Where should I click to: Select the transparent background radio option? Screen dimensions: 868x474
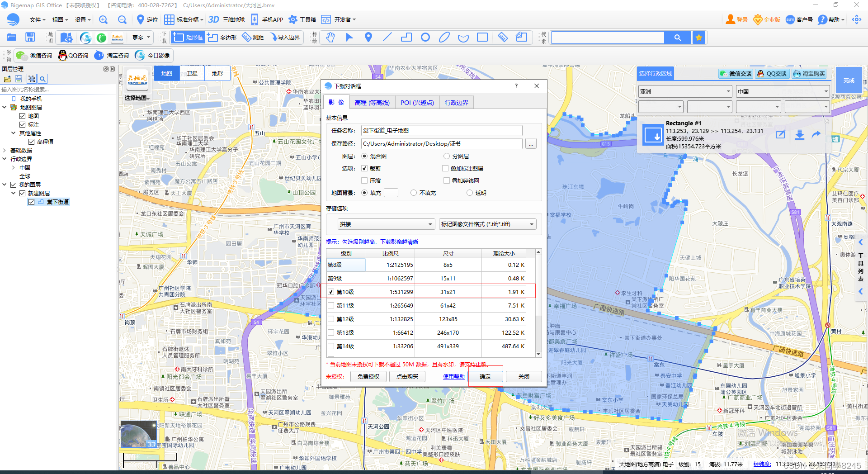pyautogui.click(x=470, y=193)
